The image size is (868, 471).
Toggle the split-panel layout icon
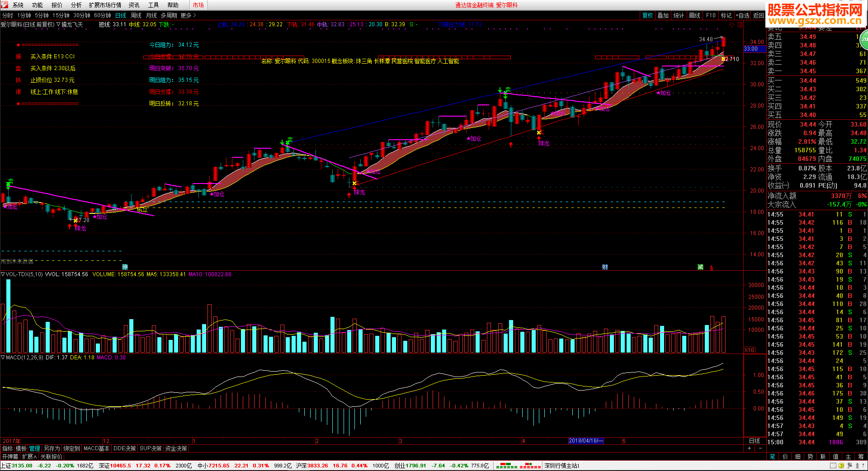pyautogui.click(x=740, y=24)
